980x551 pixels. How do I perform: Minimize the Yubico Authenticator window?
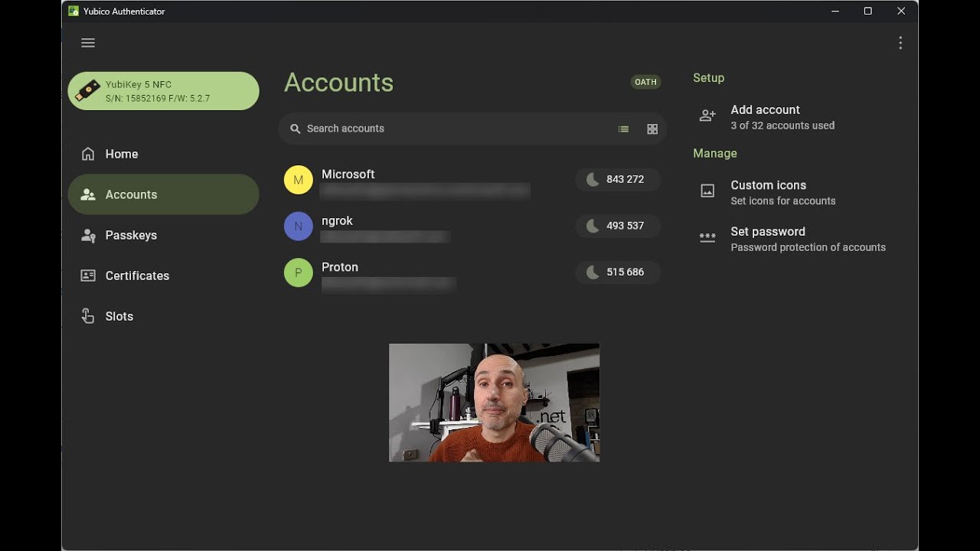pyautogui.click(x=835, y=11)
